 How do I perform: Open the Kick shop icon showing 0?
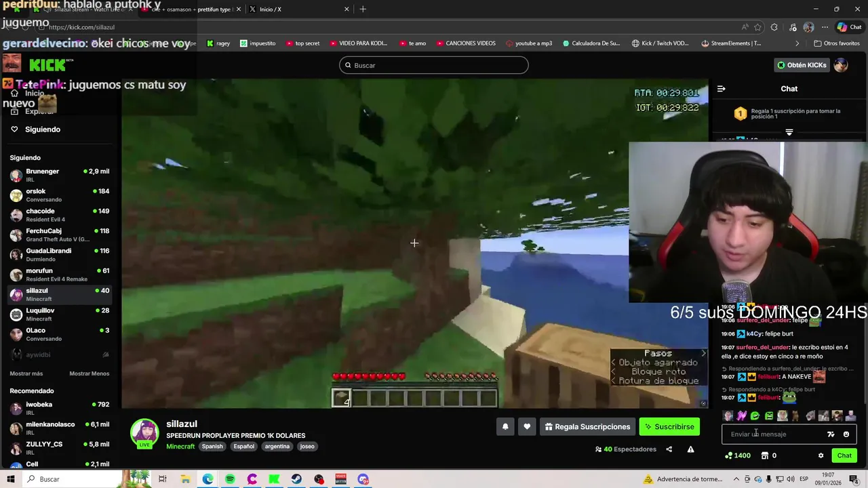pos(769,455)
